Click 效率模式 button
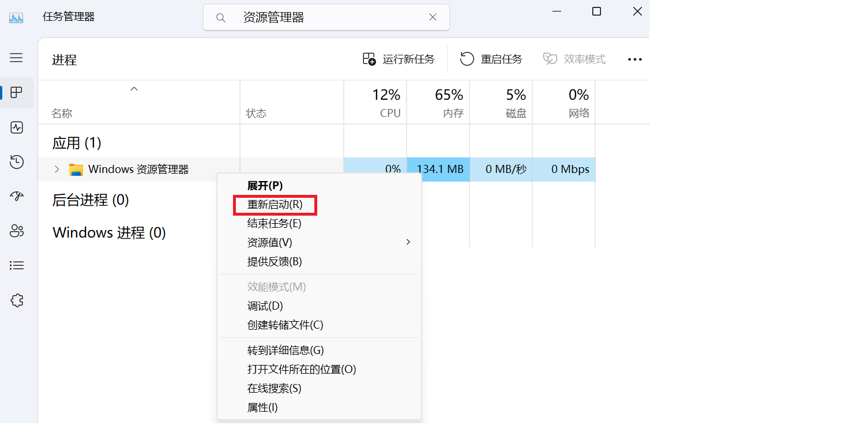 coord(574,59)
